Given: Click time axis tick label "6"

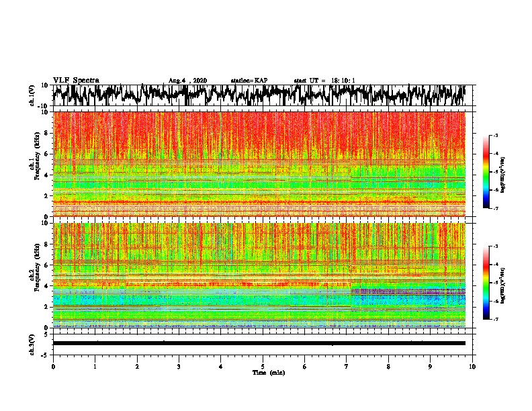Looking at the screenshot, I should click(305, 367).
